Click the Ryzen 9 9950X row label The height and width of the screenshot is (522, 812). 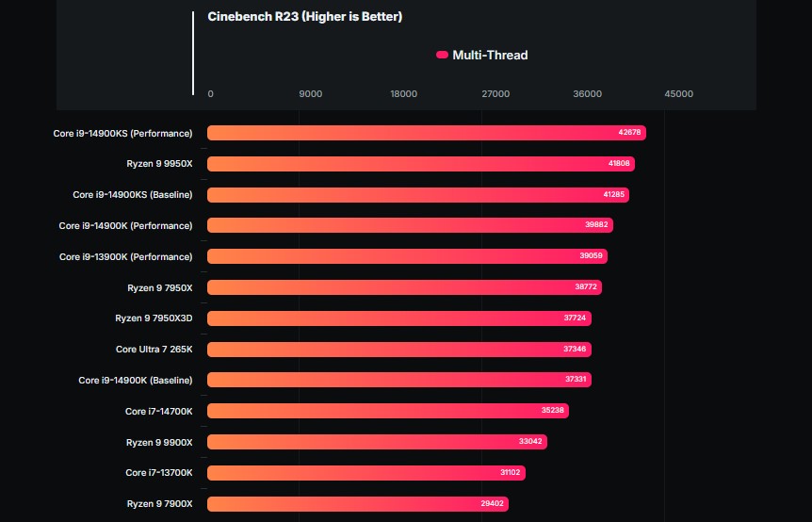point(159,164)
